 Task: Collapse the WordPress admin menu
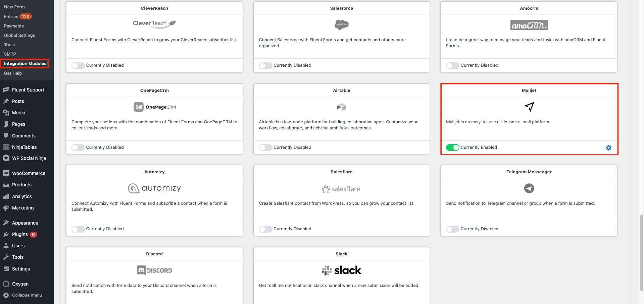(x=27, y=295)
